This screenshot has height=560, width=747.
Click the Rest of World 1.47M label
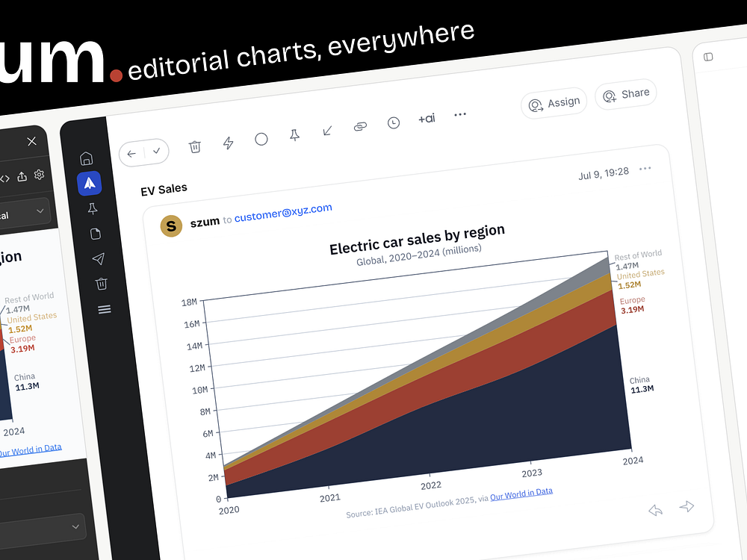click(x=638, y=260)
